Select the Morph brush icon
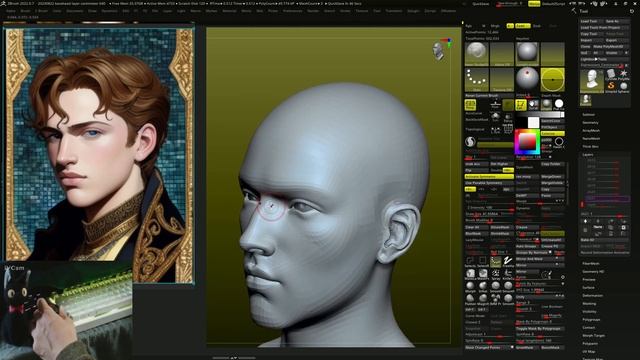 (470, 287)
